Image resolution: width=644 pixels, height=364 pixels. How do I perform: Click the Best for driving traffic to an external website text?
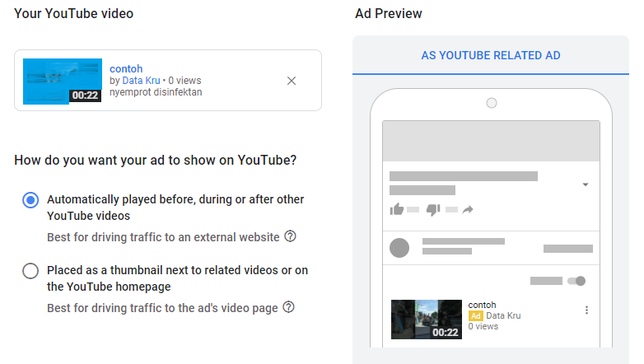(x=163, y=237)
